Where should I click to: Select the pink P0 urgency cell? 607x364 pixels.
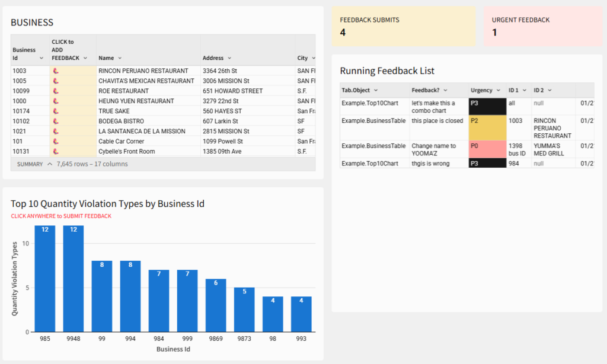[487, 149]
